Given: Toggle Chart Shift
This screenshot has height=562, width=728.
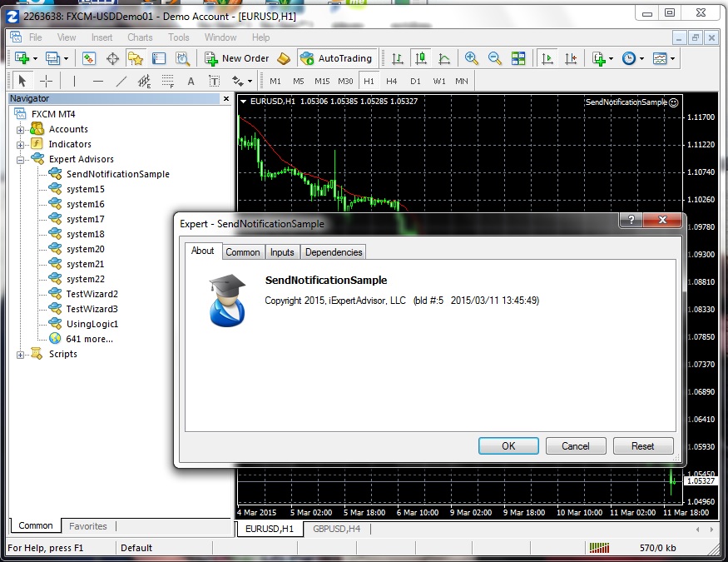Looking at the screenshot, I should coord(571,58).
